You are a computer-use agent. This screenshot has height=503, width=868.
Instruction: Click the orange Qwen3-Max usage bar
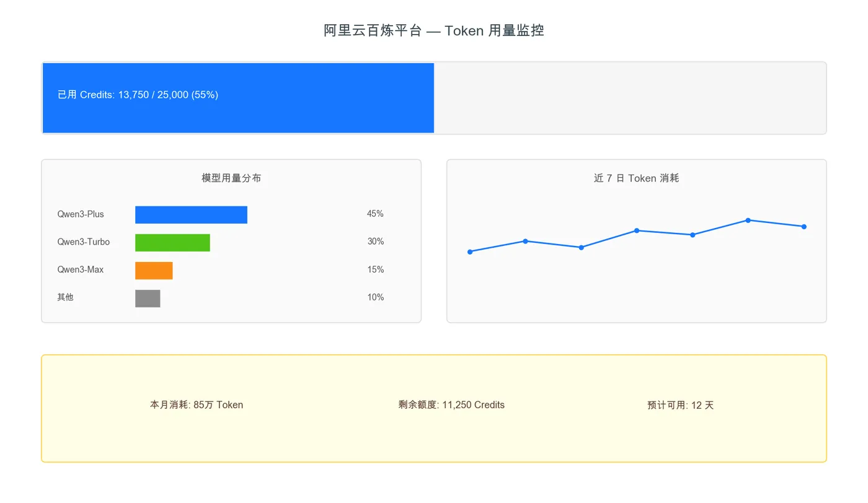[154, 270]
